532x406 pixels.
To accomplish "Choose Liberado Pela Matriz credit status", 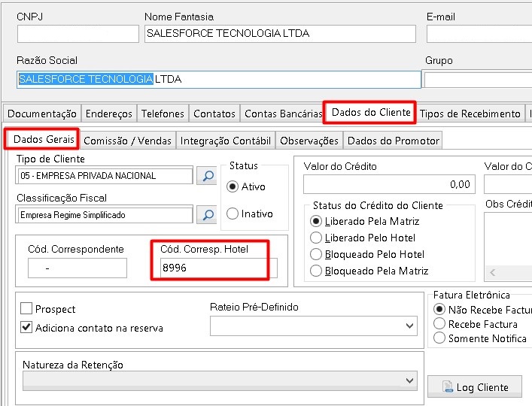I will (x=316, y=221).
